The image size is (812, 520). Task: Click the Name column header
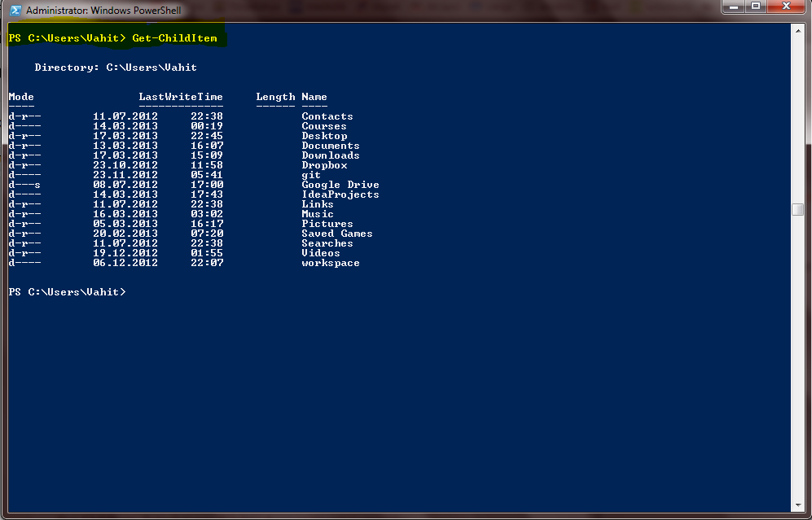pos(314,97)
